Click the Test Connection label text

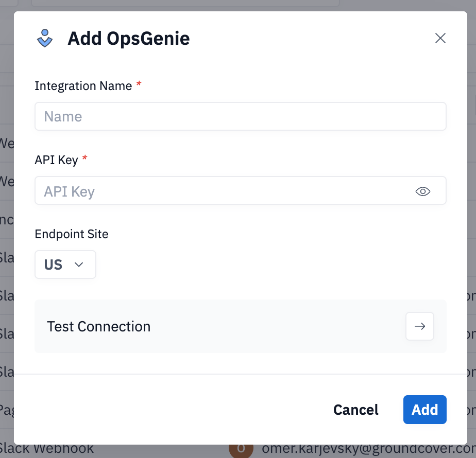click(x=98, y=326)
